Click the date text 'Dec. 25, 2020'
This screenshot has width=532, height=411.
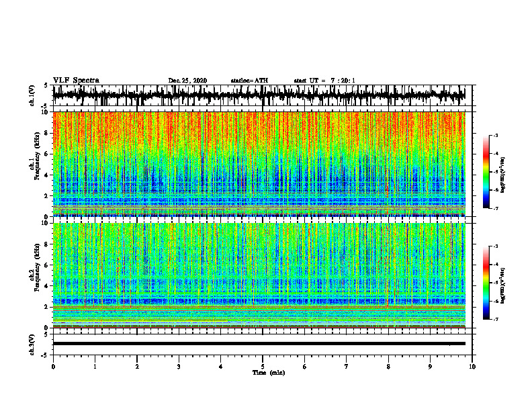187,81
